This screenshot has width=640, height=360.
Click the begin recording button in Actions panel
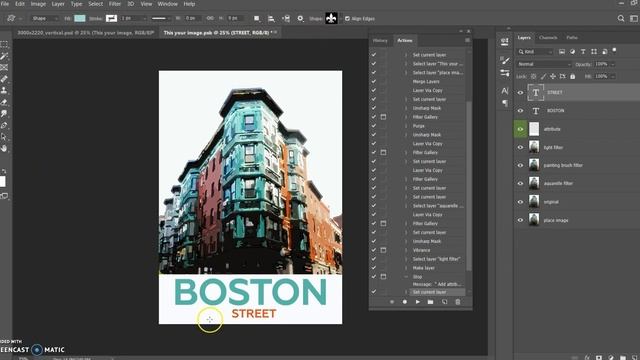tap(404, 302)
